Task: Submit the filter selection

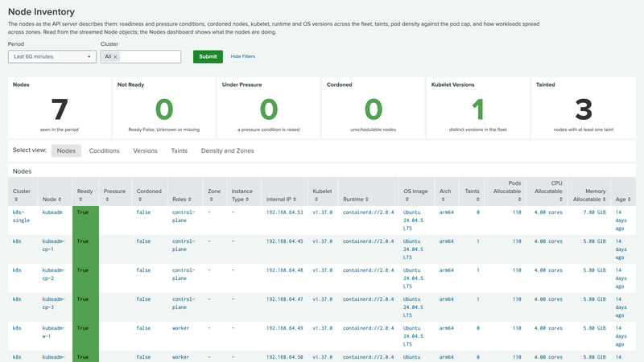Action: click(208, 56)
